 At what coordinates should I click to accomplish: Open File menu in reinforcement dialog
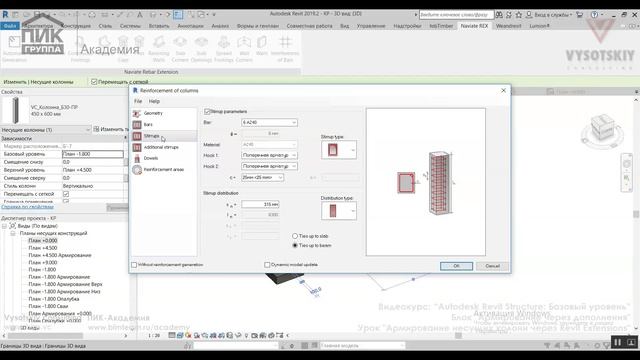(x=138, y=101)
